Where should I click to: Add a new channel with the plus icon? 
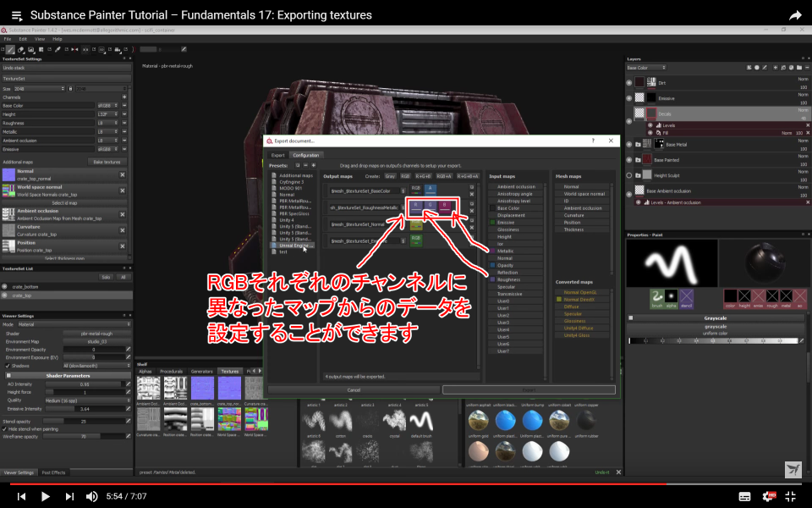click(124, 97)
